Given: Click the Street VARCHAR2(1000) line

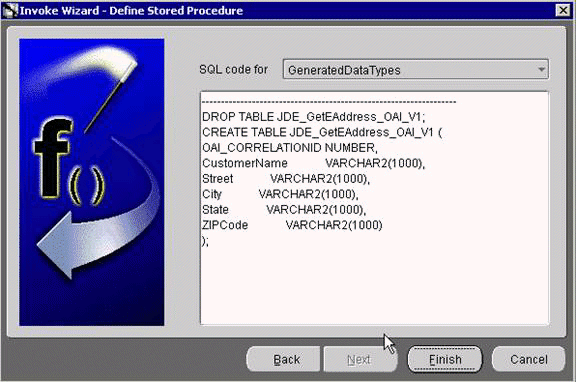Looking at the screenshot, I should pos(286,179).
